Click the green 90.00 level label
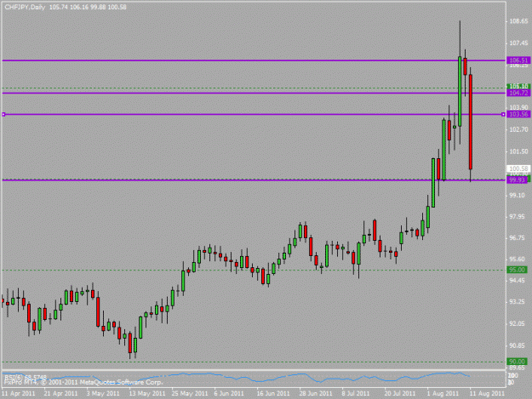The width and height of the screenshot is (532, 399). 518,362
